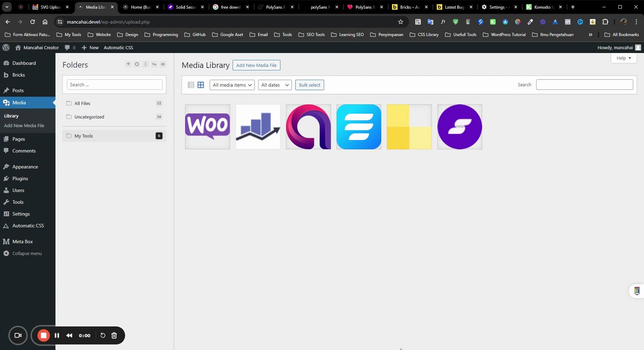Collapse the WordPress admin menu
644x350 pixels.
click(x=28, y=253)
